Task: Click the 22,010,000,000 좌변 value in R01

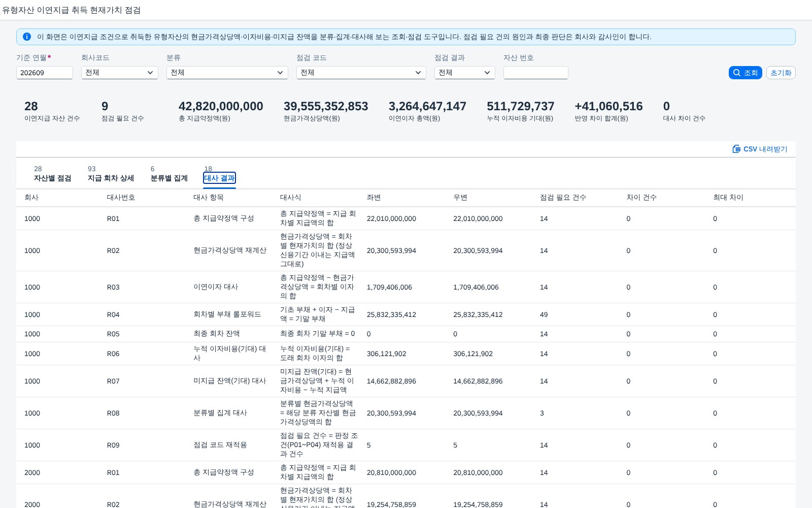Action: coord(391,218)
